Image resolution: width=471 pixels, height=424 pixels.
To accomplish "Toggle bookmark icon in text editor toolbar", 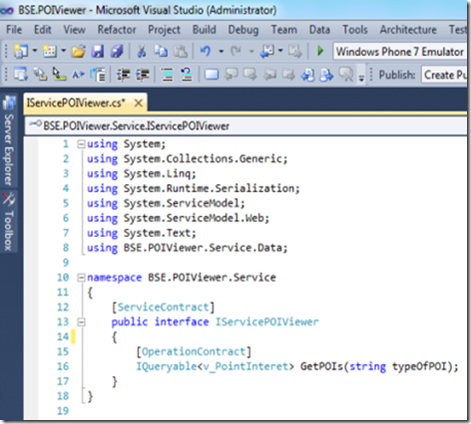I will tap(211, 75).
